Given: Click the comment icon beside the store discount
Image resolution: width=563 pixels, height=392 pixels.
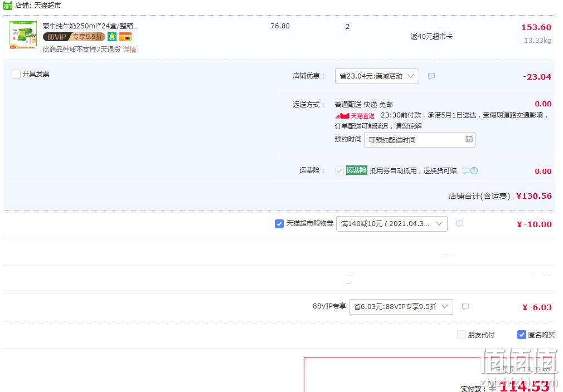Looking at the screenshot, I should pos(431,76).
